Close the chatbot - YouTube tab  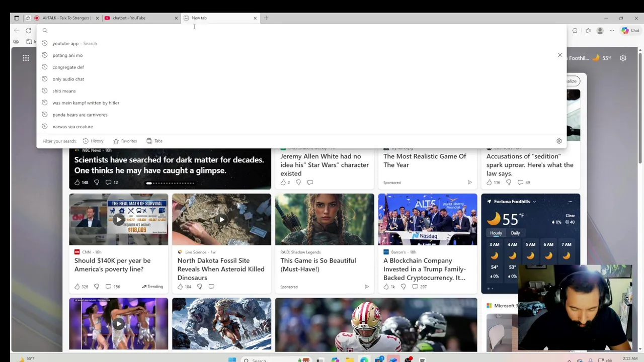(176, 18)
